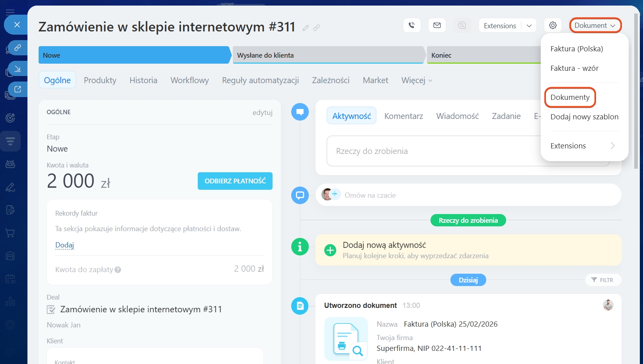Copy deal link using chain icon near title
The width and height of the screenshot is (643, 364).
[317, 28]
